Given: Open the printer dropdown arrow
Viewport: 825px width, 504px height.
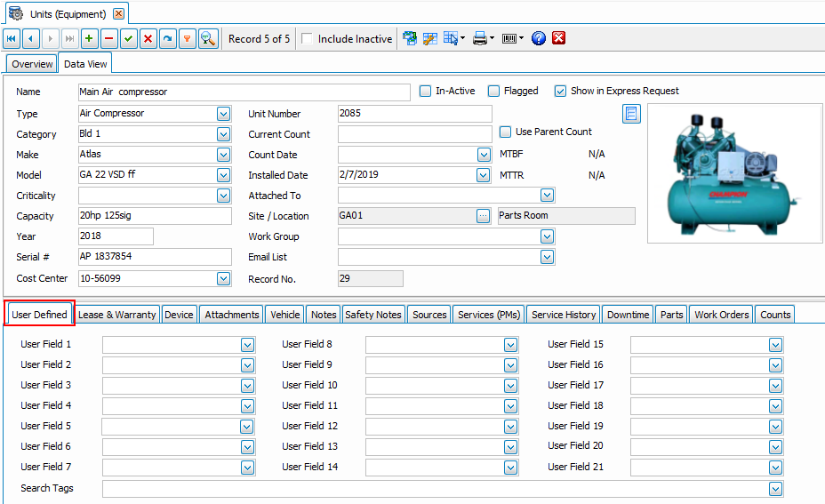Looking at the screenshot, I should click(x=492, y=38).
